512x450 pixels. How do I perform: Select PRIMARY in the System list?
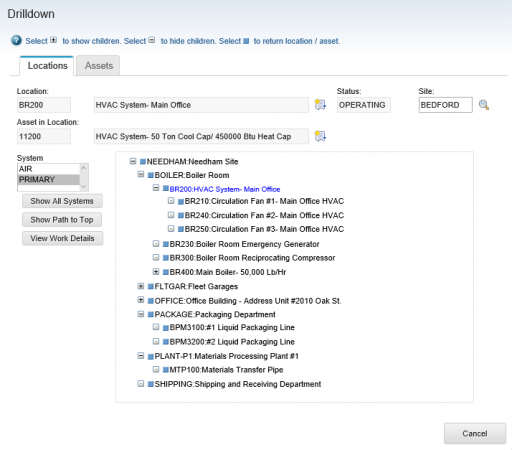pos(48,180)
